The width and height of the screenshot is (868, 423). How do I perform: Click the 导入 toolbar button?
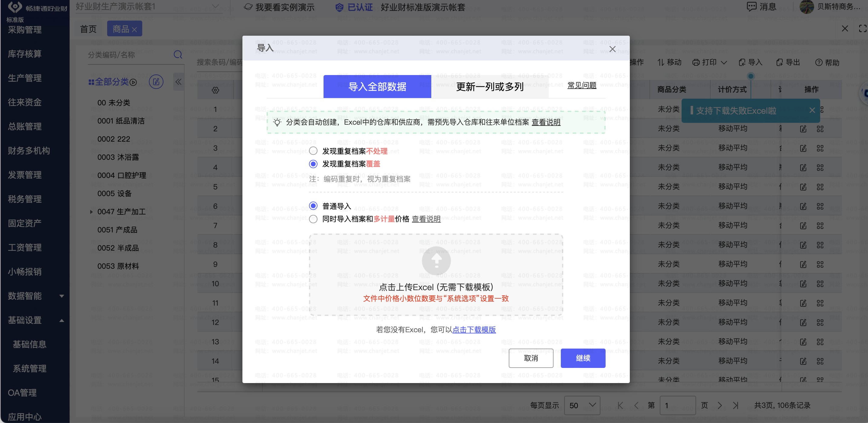coord(750,62)
